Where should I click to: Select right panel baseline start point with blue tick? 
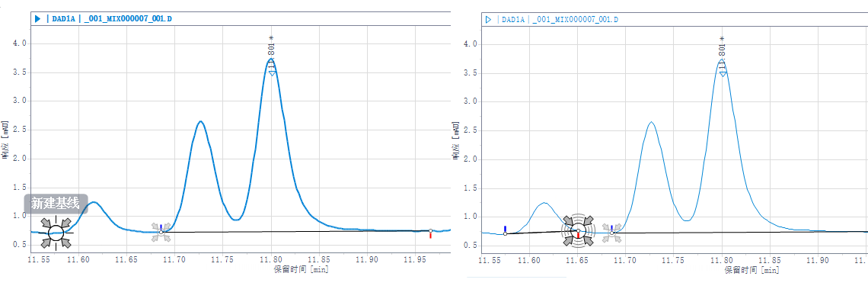[x=505, y=233]
